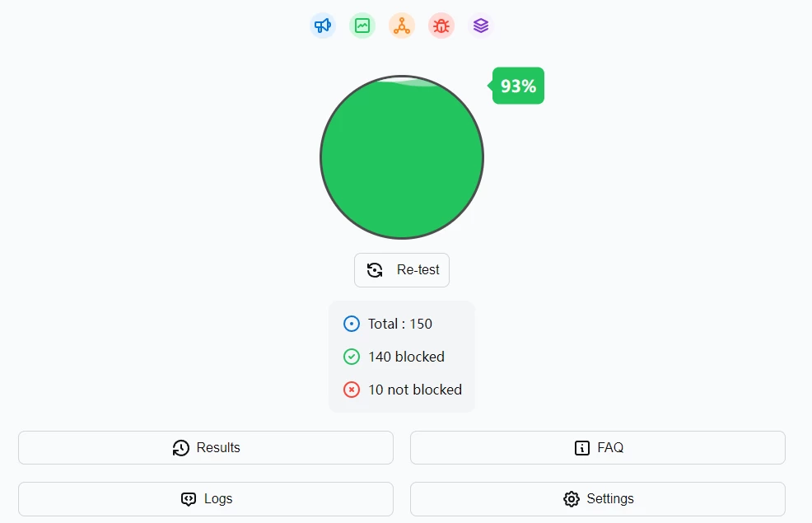This screenshot has height=523, width=812.
Task: Click the history clock icon beside Results
Action: point(180,448)
